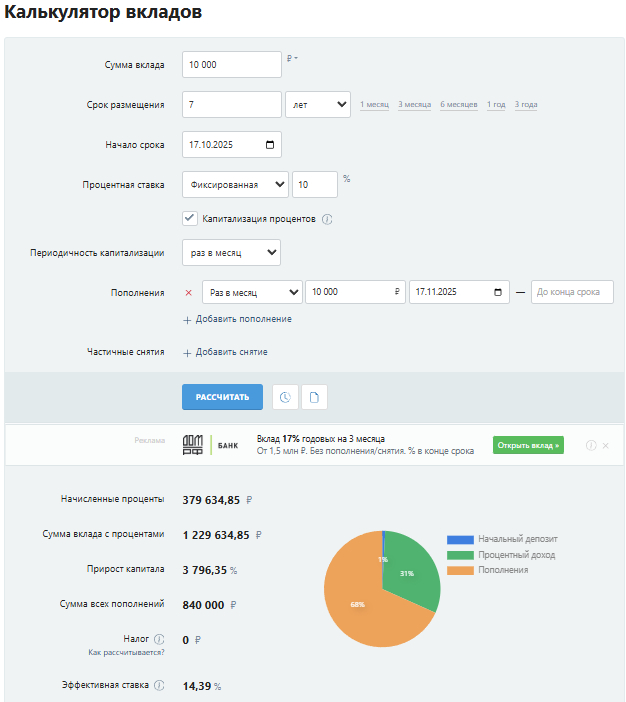Click the info icon next to Налог
The width and height of the screenshot is (626, 702).
tap(159, 638)
